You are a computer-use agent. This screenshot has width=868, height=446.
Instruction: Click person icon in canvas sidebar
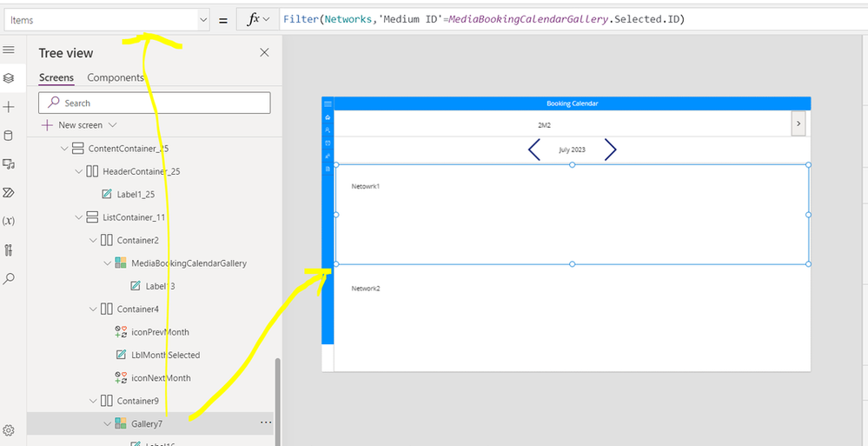coord(328,130)
